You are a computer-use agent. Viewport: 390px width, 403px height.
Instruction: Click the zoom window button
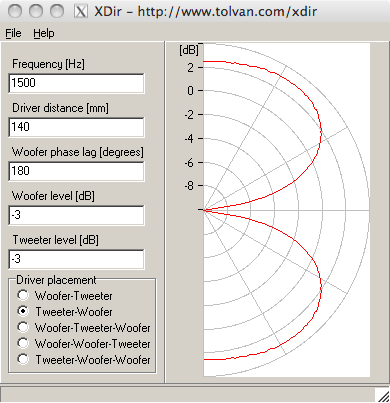point(57,11)
